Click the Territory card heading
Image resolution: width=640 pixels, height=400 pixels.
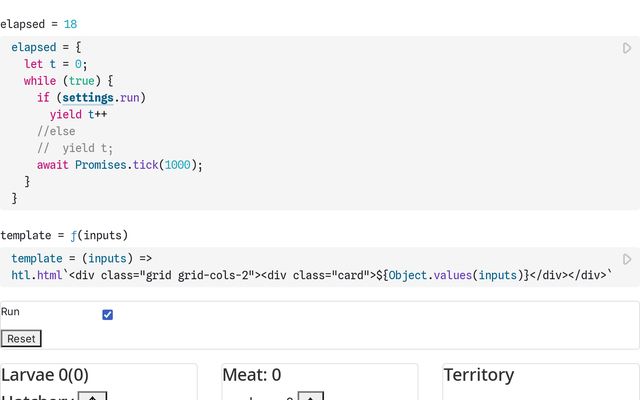click(478, 375)
